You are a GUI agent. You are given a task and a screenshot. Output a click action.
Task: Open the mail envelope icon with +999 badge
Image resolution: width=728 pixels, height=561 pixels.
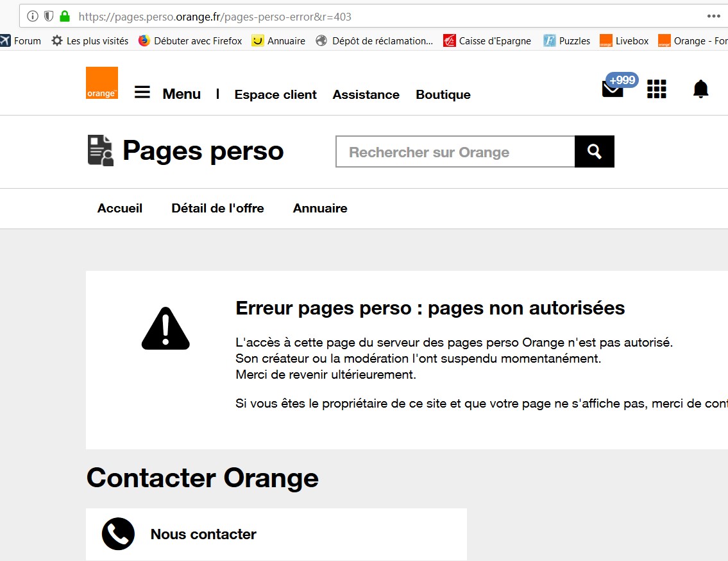click(x=612, y=90)
